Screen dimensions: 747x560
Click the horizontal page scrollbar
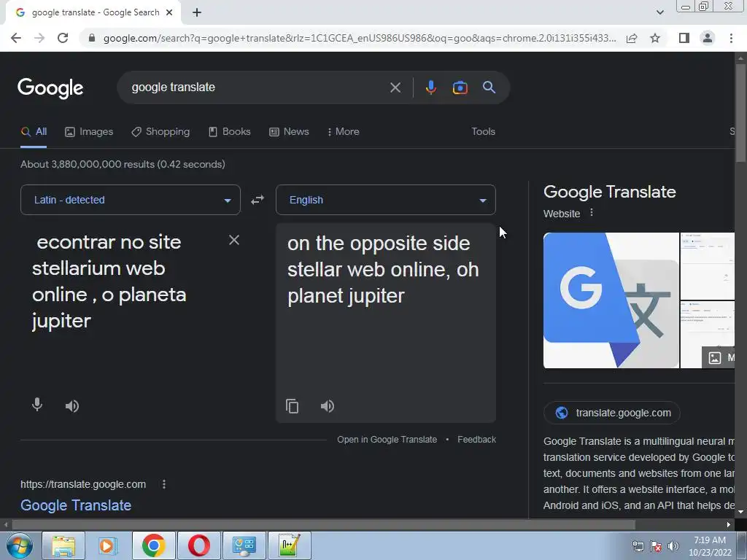(324, 525)
